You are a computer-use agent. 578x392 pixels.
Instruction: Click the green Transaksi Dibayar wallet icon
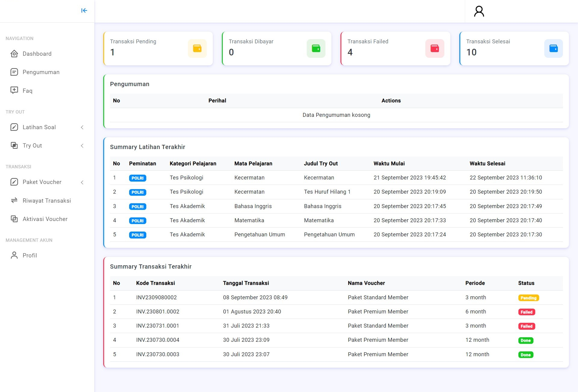(316, 48)
